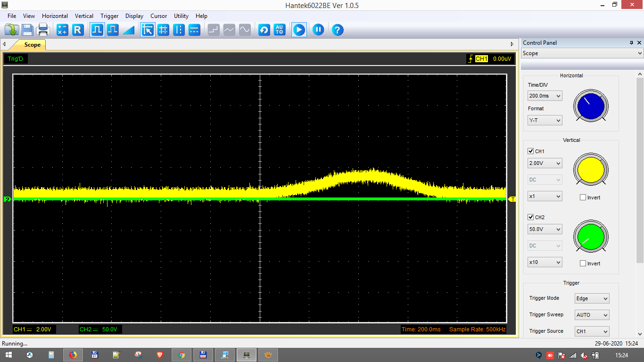Click the open file folder icon
The height and width of the screenshot is (362, 644).
tap(12, 30)
